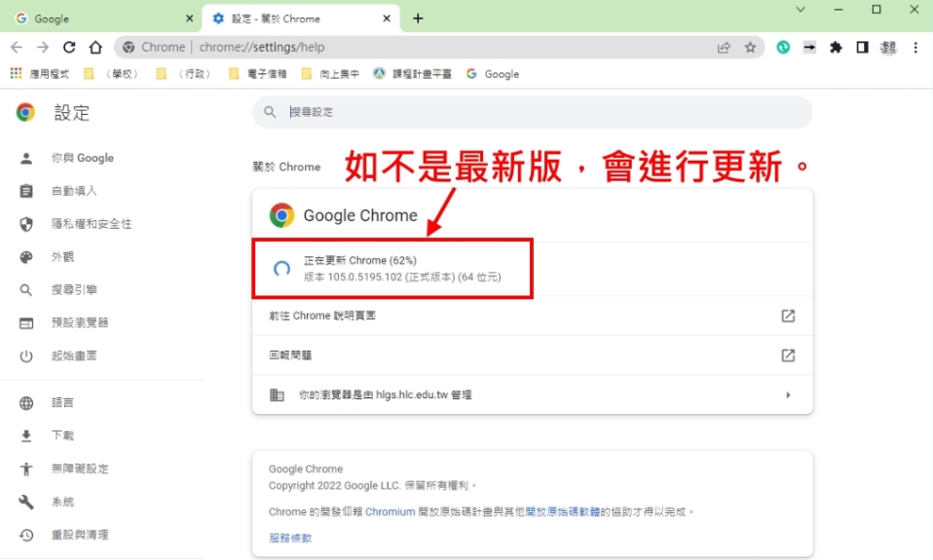Viewport: 933px width, 560px height.
Task: Open 預設瀏覽器 settings section
Action: 80,322
